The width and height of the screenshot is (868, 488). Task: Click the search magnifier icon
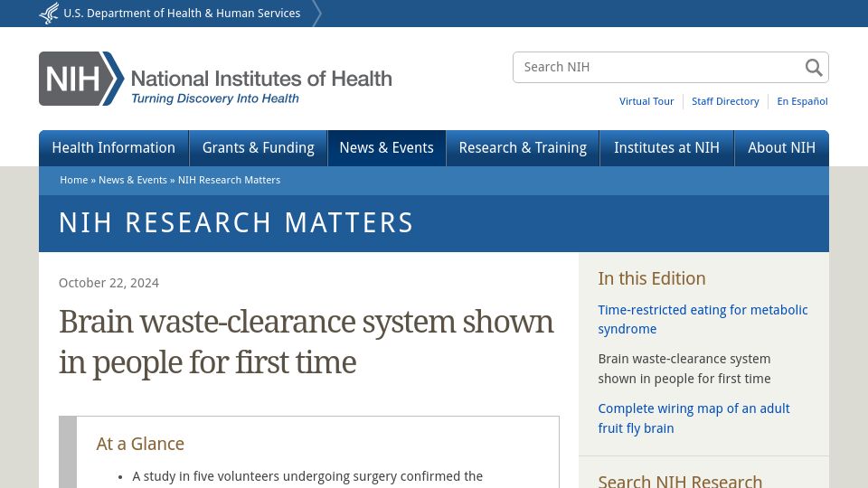coord(813,68)
